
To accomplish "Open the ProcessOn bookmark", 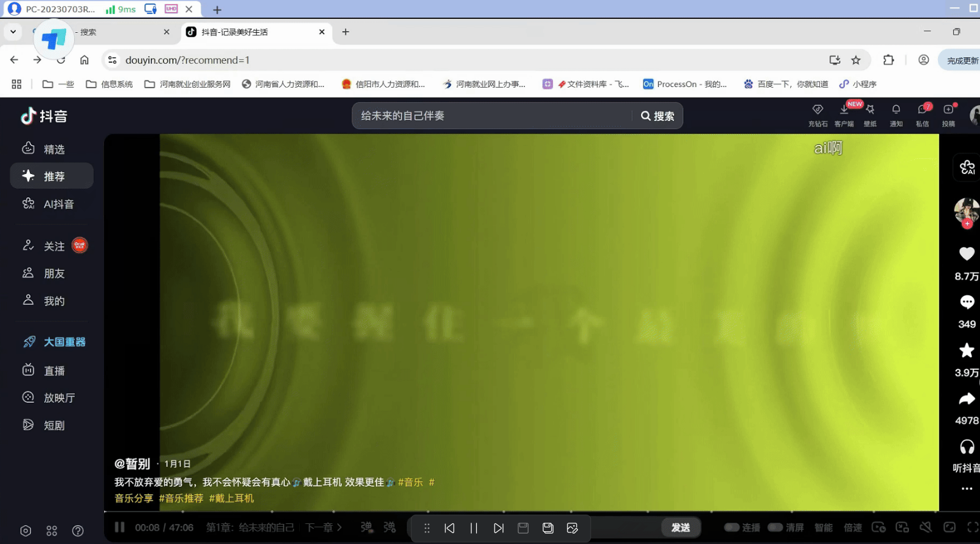I will [x=685, y=84].
